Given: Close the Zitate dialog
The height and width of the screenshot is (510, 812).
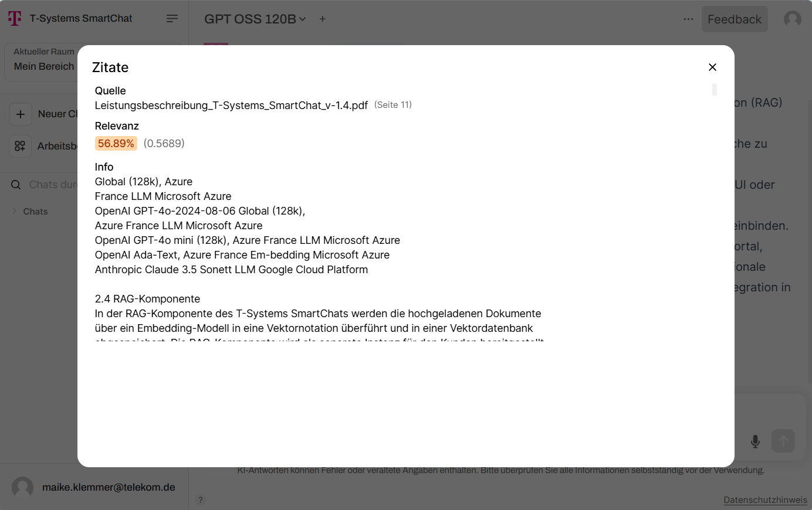Looking at the screenshot, I should click(x=712, y=67).
